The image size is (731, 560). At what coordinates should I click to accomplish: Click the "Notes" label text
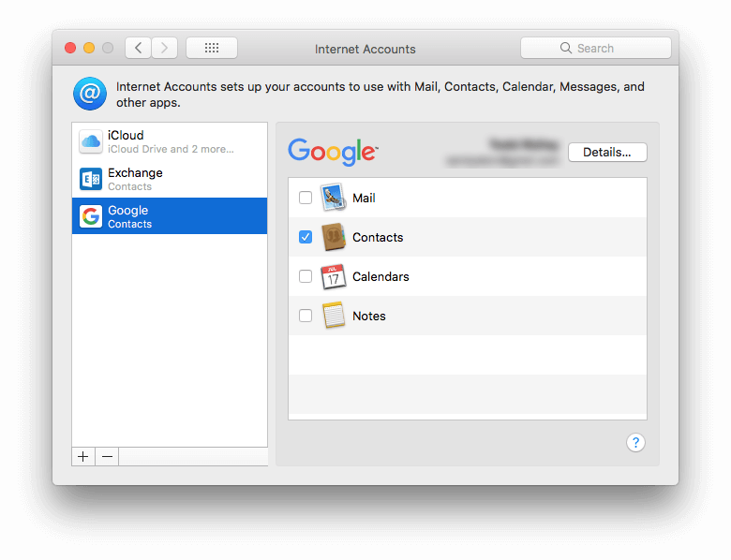(x=368, y=316)
